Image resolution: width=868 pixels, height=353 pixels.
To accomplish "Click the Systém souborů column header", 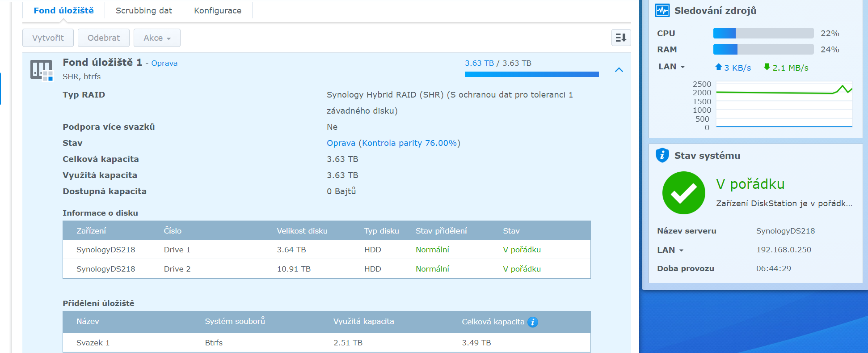I will (235, 321).
